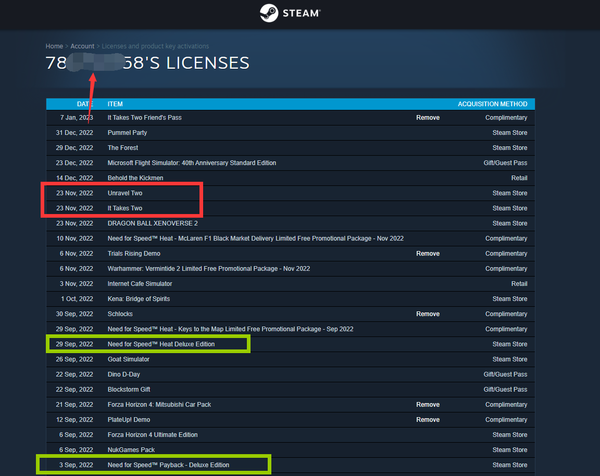Click the 31 Dec, 2022 date cell
This screenshot has width=600, height=476.
[74, 133]
